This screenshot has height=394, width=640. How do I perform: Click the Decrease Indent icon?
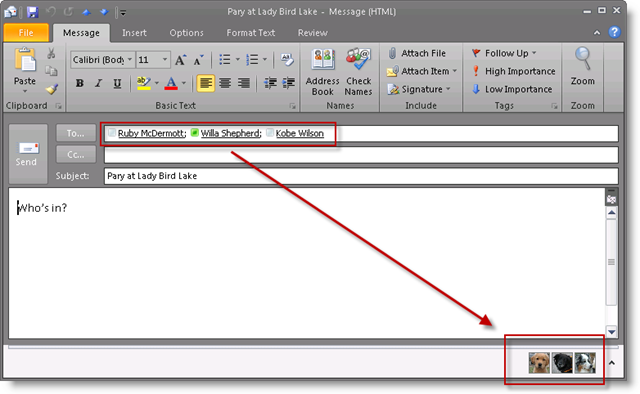point(270,83)
